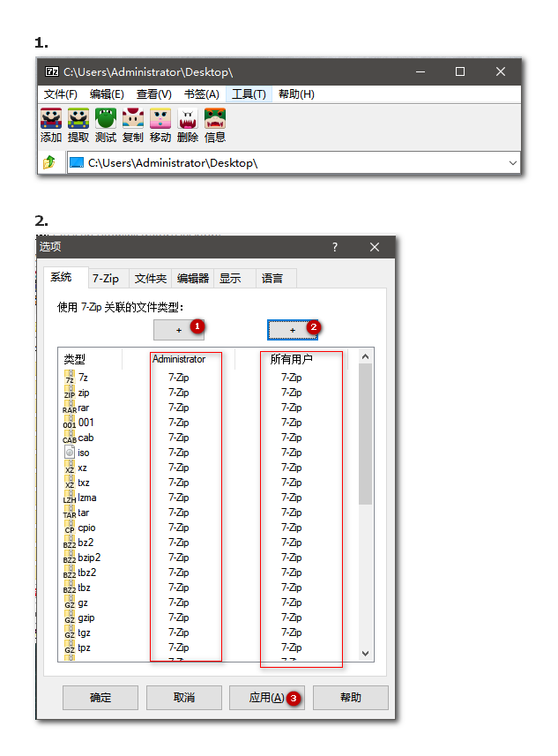Open the 文件(F) menu
558x756 pixels.
[61, 94]
